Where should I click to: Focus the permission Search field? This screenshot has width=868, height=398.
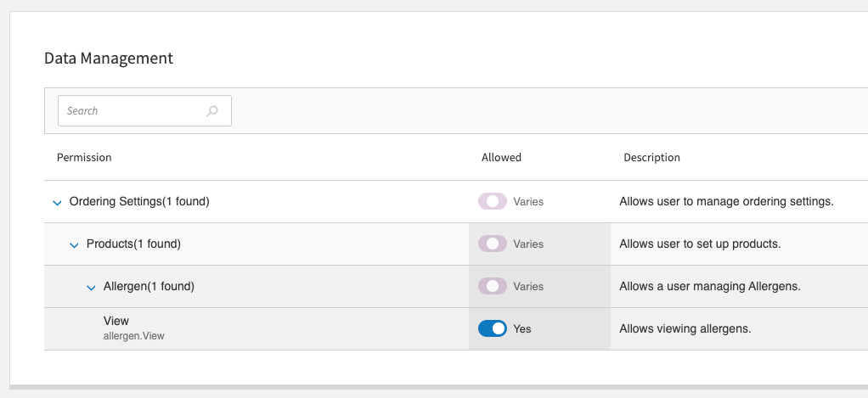pyautogui.click(x=132, y=110)
